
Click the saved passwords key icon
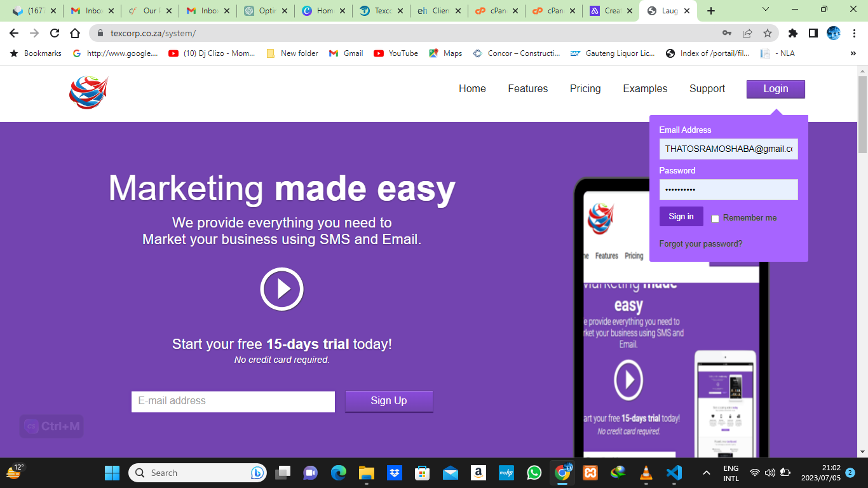click(x=727, y=33)
